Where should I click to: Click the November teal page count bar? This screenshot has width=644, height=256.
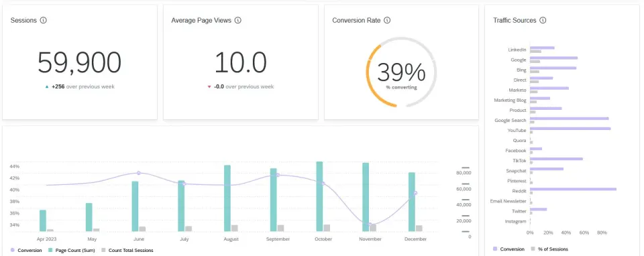(365, 197)
